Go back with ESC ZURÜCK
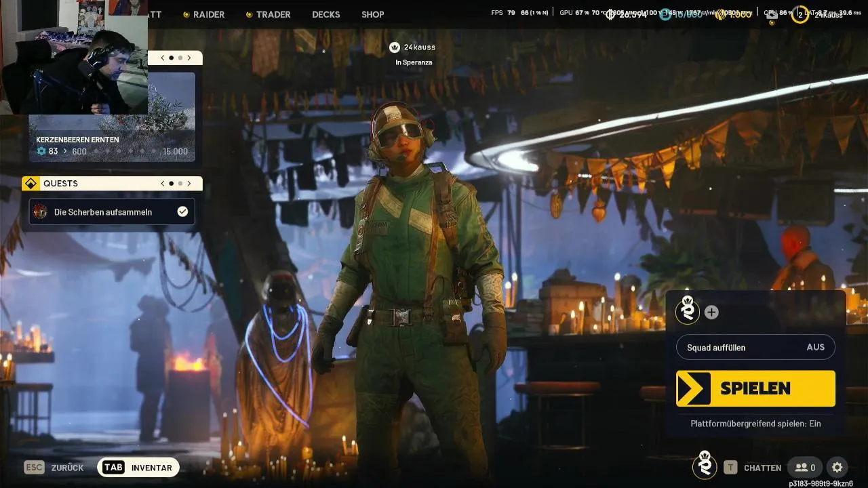868x488 pixels. click(54, 468)
